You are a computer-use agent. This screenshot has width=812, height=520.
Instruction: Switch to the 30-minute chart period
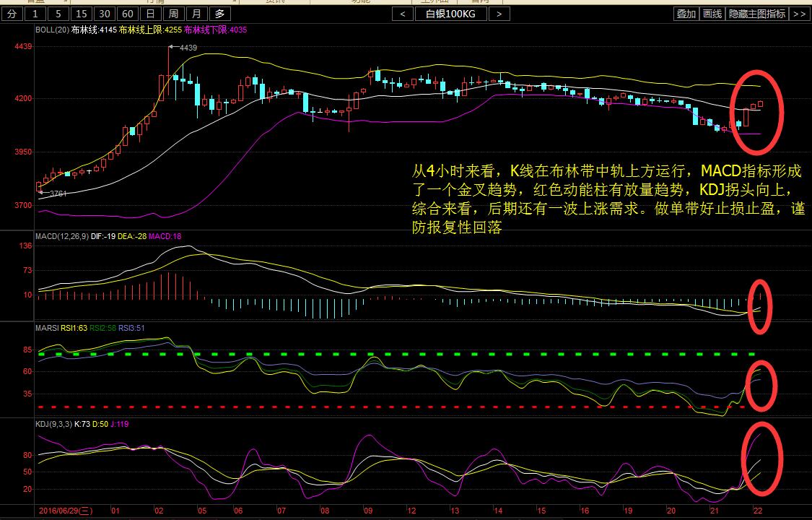104,14
